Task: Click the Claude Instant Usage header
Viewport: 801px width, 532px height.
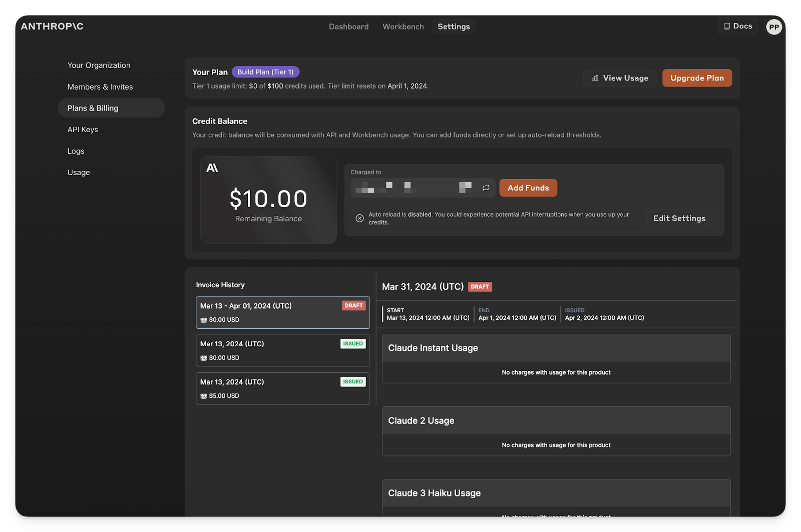Action: pos(556,348)
